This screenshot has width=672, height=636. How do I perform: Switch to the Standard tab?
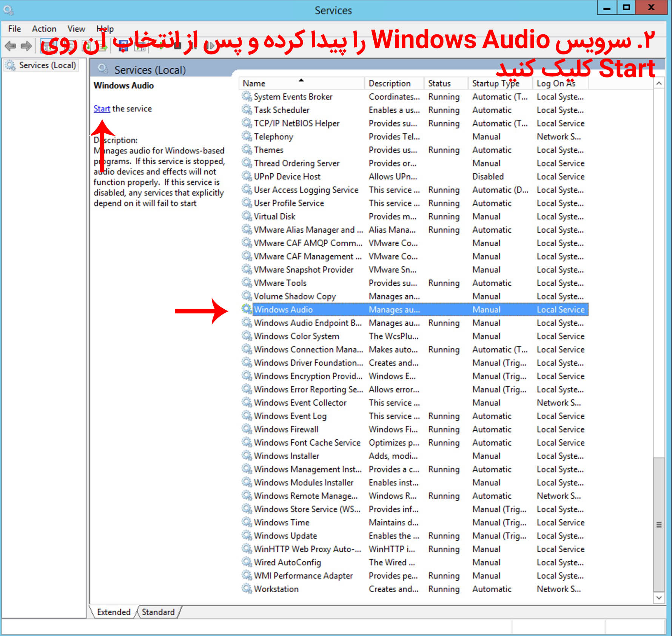[x=158, y=612]
